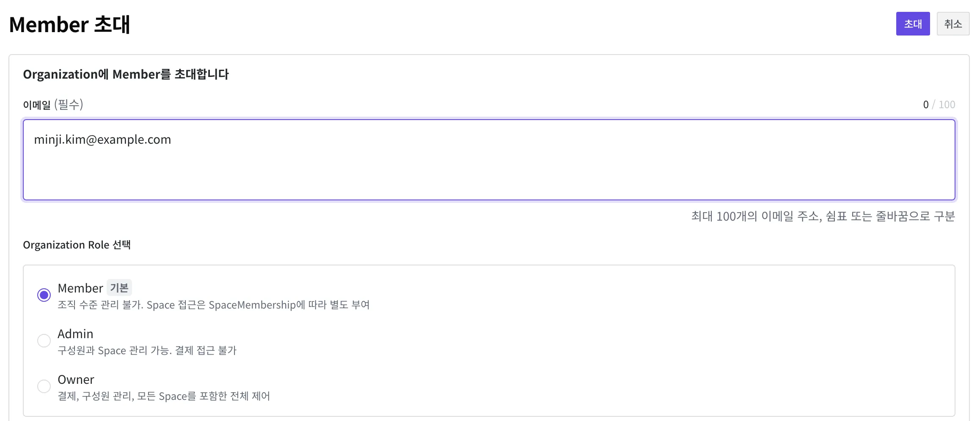Image resolution: width=980 pixels, height=421 pixels.
Task: Click the Member description about SpaceMembership
Action: click(214, 305)
